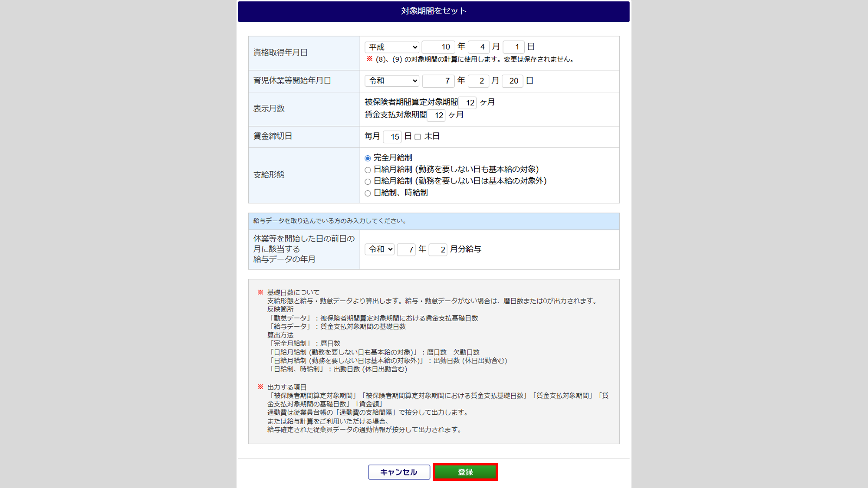Click the 育児休業等開始 year field showing 7

click(x=438, y=81)
